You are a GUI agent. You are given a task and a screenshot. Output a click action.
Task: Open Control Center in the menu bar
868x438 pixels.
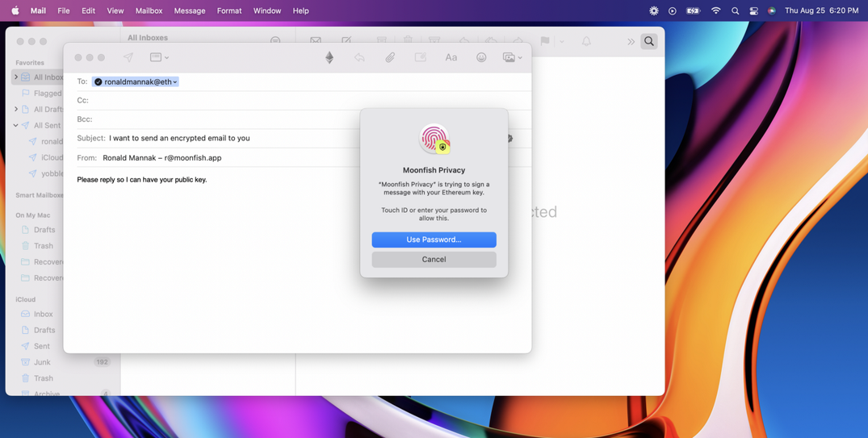tap(753, 10)
